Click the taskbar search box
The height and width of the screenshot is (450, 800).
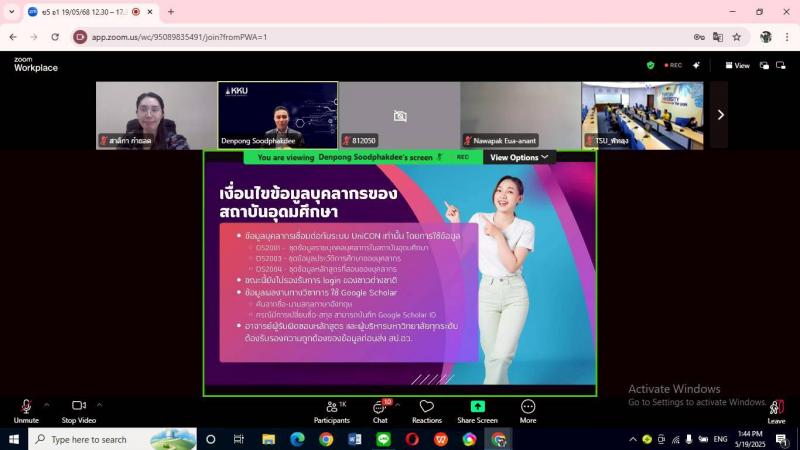pos(112,439)
